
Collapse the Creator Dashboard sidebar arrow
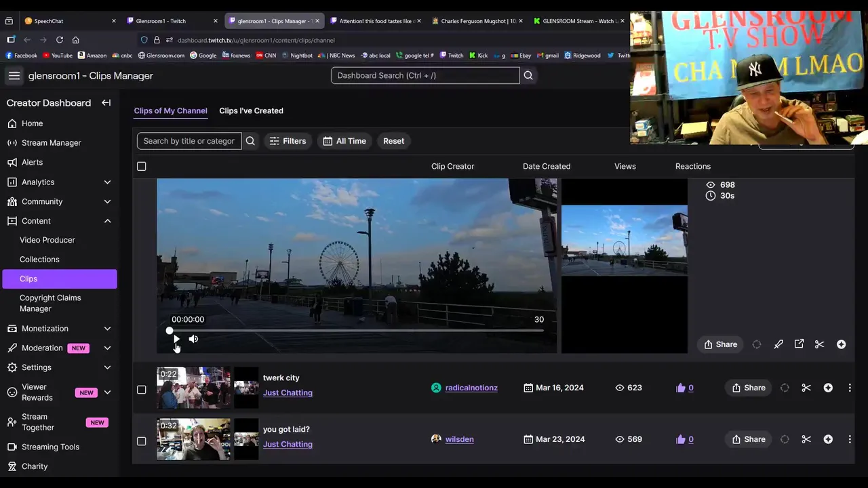[x=106, y=103]
